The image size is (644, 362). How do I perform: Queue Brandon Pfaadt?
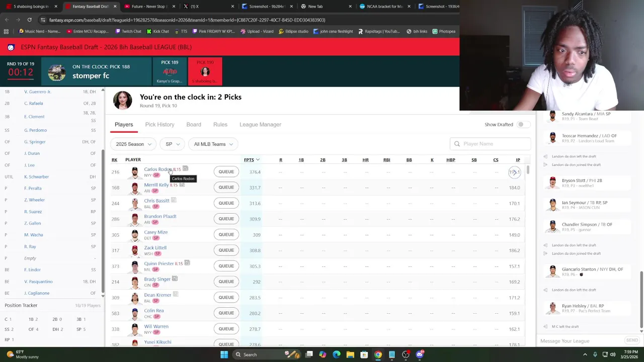coord(226,219)
